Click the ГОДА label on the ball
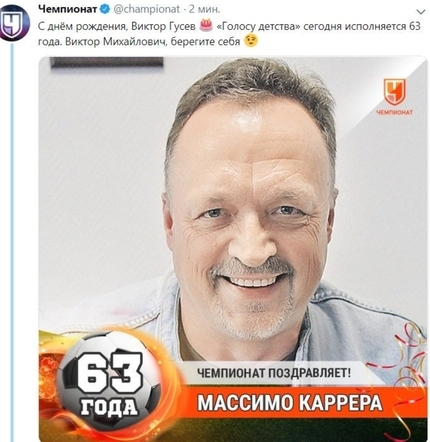 (109, 407)
